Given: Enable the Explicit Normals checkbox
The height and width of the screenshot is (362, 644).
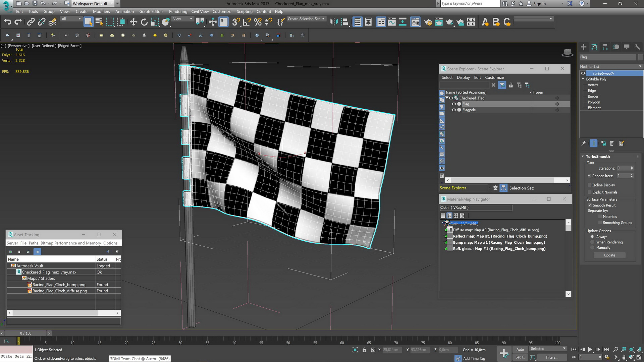Looking at the screenshot, I should click(589, 192).
